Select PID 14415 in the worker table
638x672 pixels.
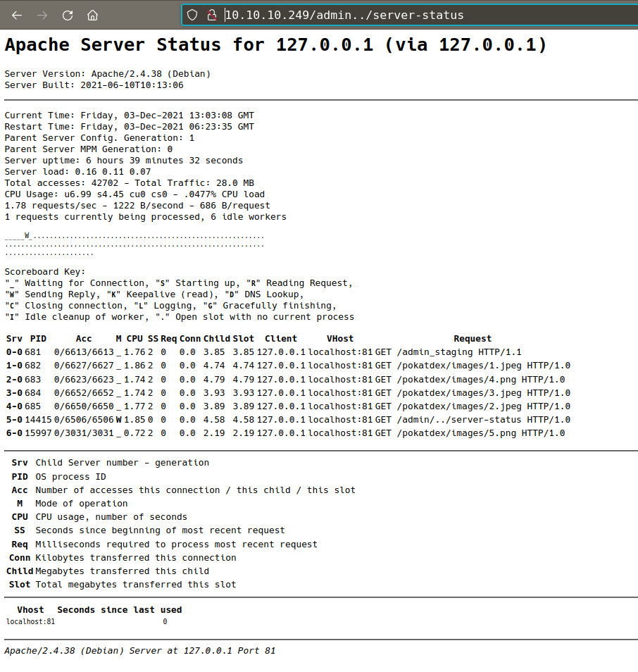pos(37,420)
